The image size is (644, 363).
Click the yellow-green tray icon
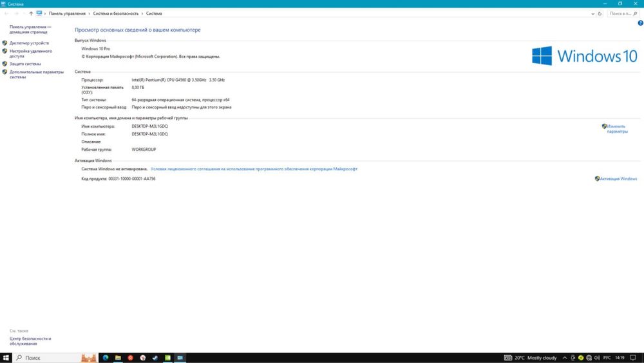click(x=581, y=358)
